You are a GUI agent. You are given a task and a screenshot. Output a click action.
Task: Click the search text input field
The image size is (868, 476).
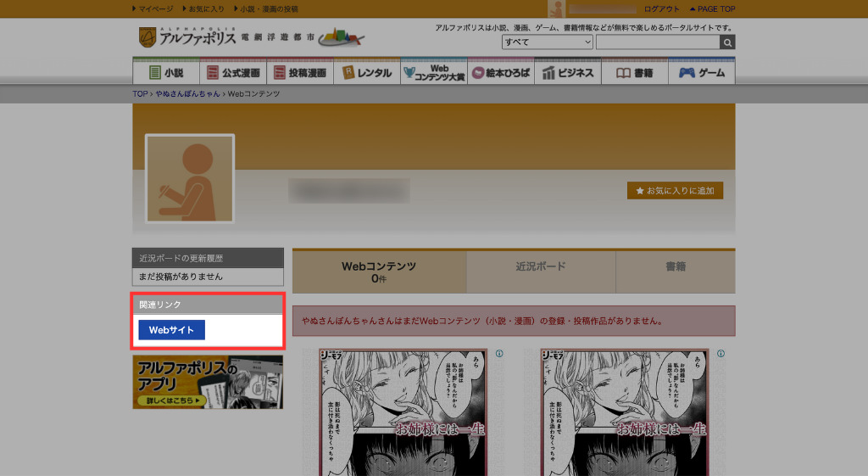[x=658, y=42]
